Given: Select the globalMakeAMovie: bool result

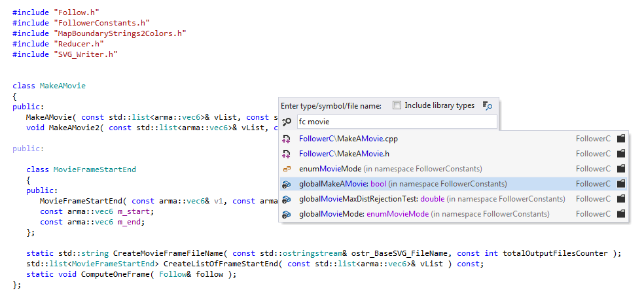Looking at the screenshot, I should point(454,184).
